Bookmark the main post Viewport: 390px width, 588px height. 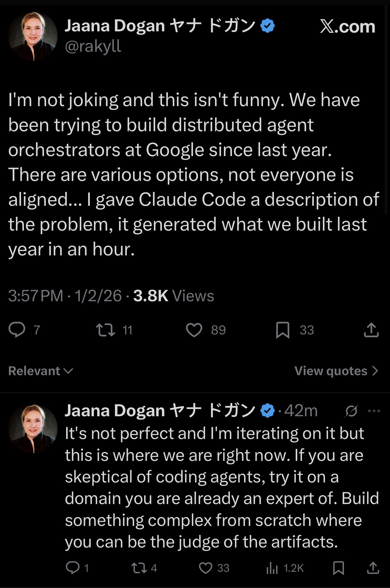(x=282, y=330)
